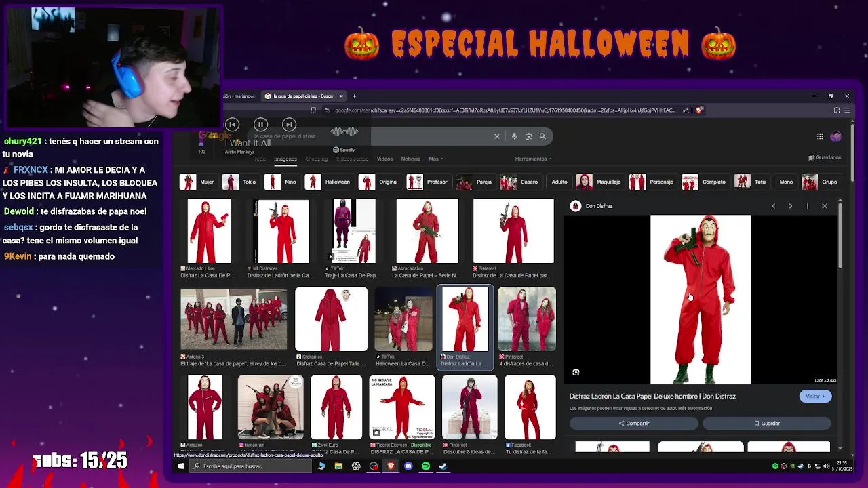868x488 pixels.
Task: Open Antena 3 group photo thumbnail
Action: [x=233, y=319]
